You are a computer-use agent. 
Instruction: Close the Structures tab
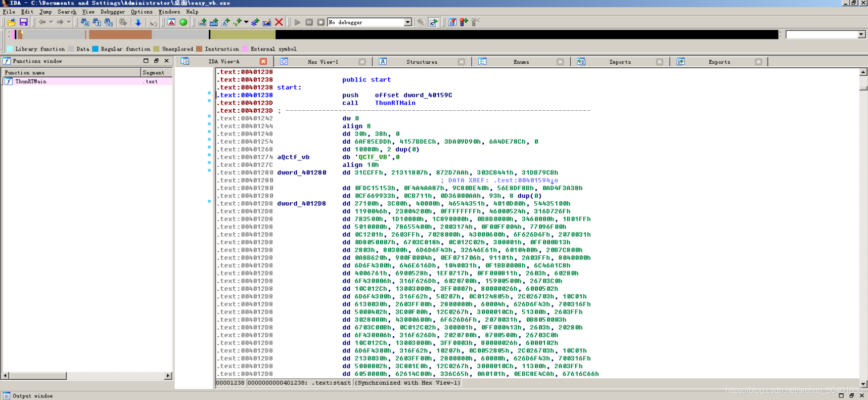tap(461, 62)
